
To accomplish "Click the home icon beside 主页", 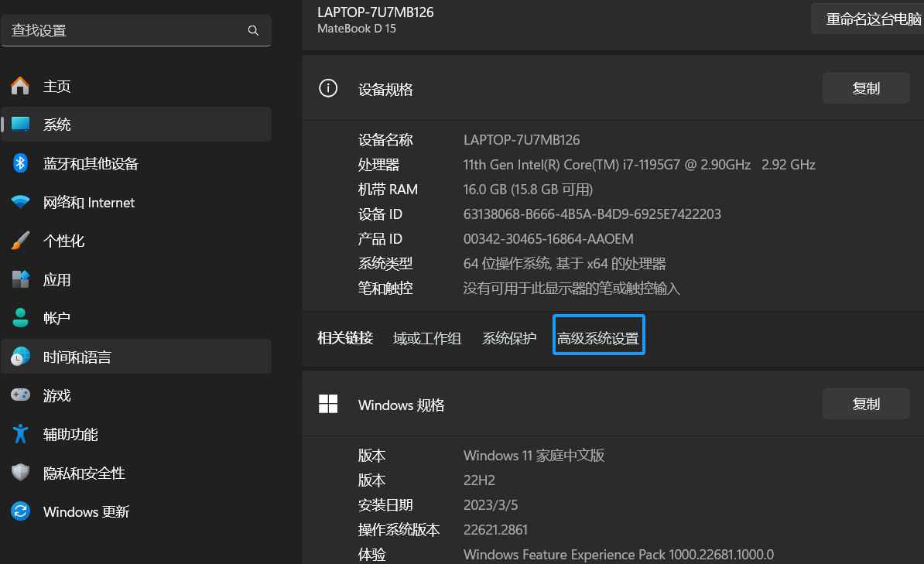I will click(x=20, y=86).
